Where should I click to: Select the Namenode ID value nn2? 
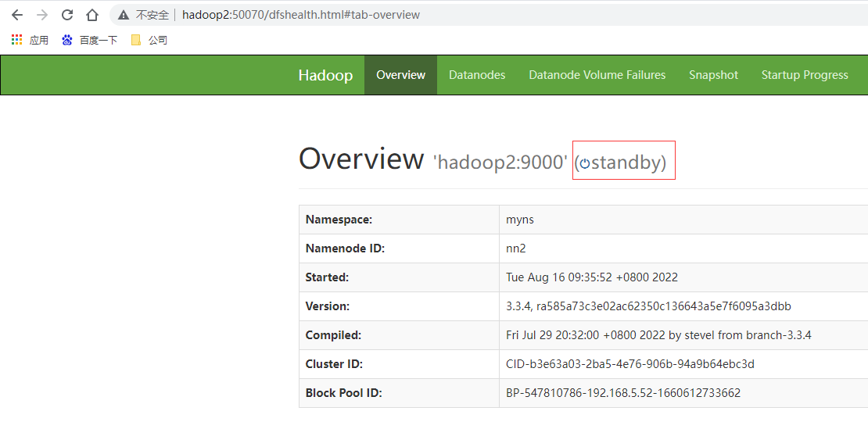pyautogui.click(x=515, y=248)
